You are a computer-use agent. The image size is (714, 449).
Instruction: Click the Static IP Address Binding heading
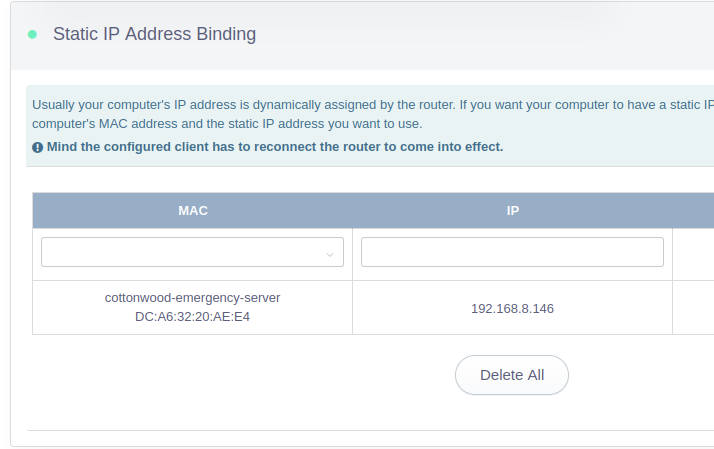click(154, 34)
